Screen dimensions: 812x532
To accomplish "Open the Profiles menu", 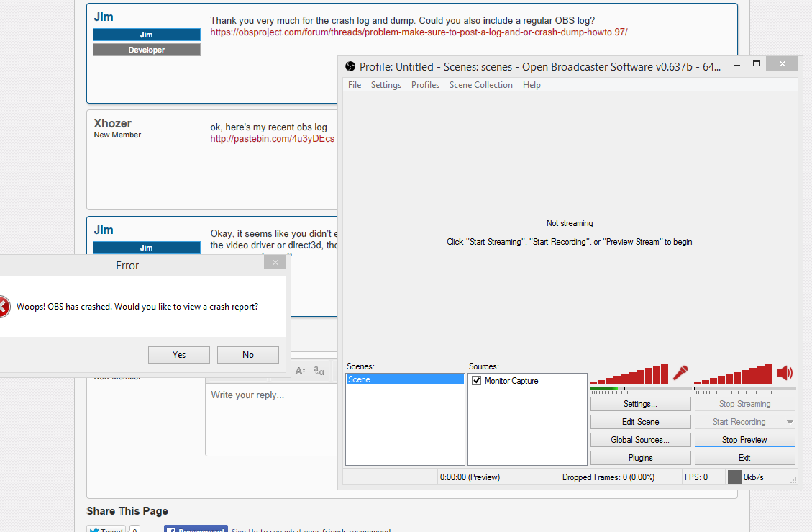I will click(x=425, y=84).
